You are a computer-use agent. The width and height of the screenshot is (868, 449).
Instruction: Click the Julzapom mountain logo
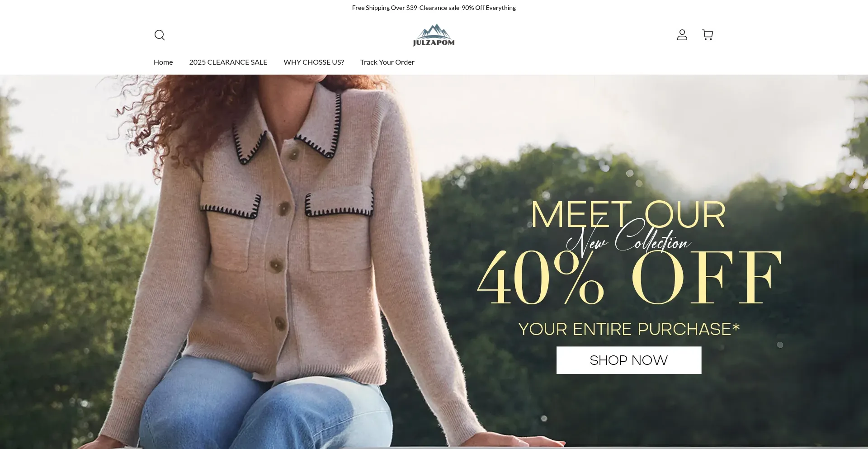click(434, 35)
